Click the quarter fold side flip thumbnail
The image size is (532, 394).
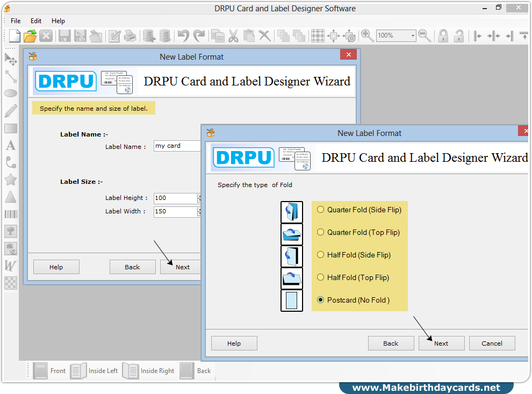292,212
